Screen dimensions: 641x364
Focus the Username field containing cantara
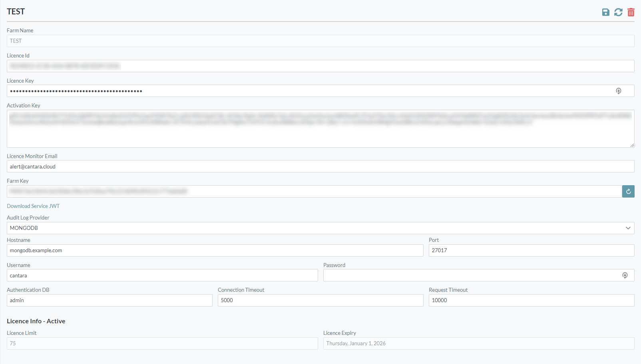(x=162, y=275)
